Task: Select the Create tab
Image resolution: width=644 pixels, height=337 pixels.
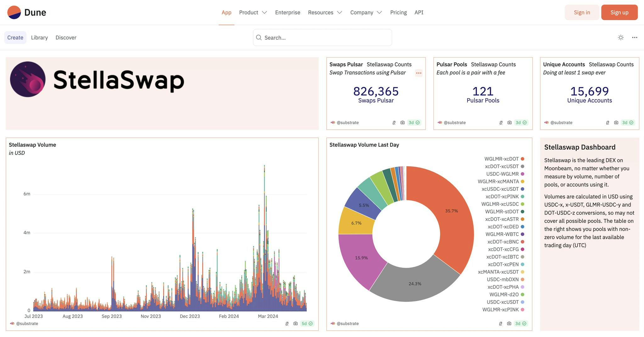Action: [x=15, y=37]
